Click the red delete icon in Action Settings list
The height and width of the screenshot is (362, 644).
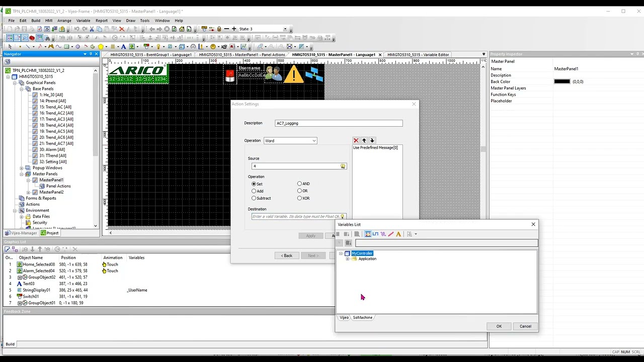click(356, 140)
